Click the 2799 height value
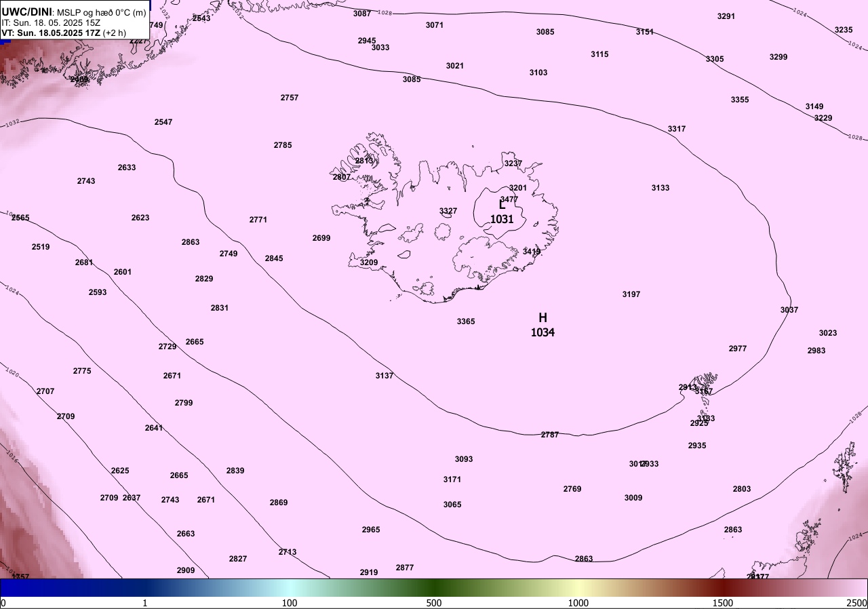Image resolution: width=868 pixels, height=609 pixels. [x=184, y=403]
